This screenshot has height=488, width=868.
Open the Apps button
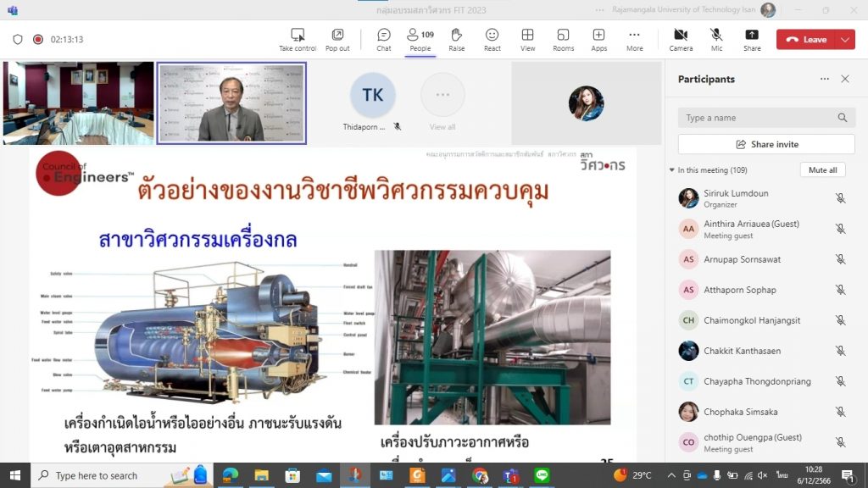click(x=598, y=39)
